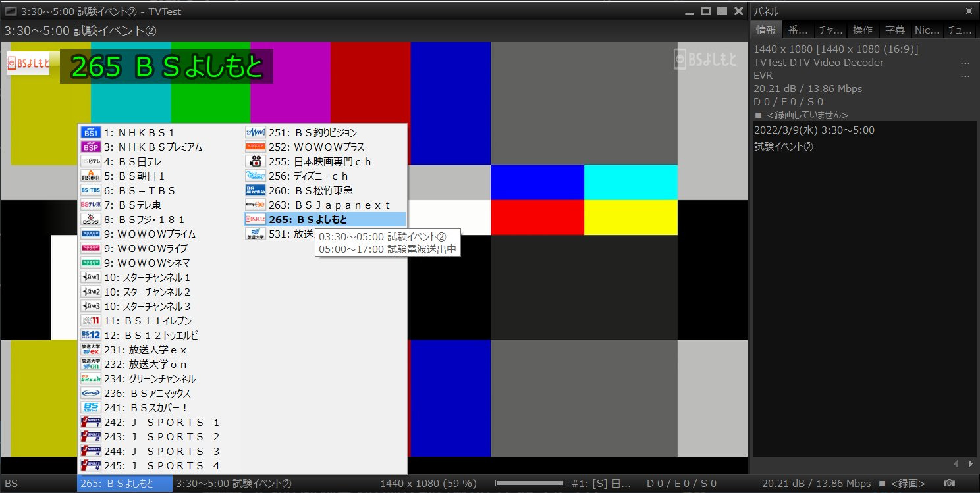This screenshot has height=493, width=980.
Task: Switch to the 字幕 panel tab
Action: 895,30
